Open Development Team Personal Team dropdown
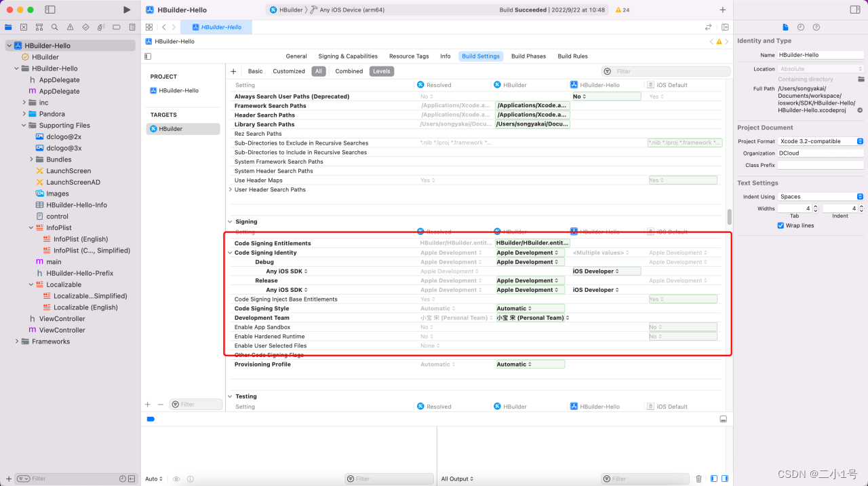This screenshot has width=868, height=486. [532, 318]
